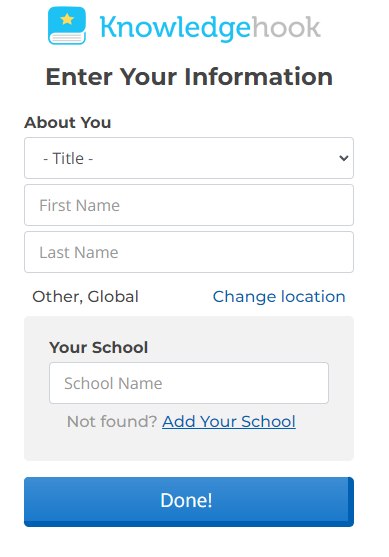Click the Enter Your Information heading
The height and width of the screenshot is (557, 389).
coord(189,77)
